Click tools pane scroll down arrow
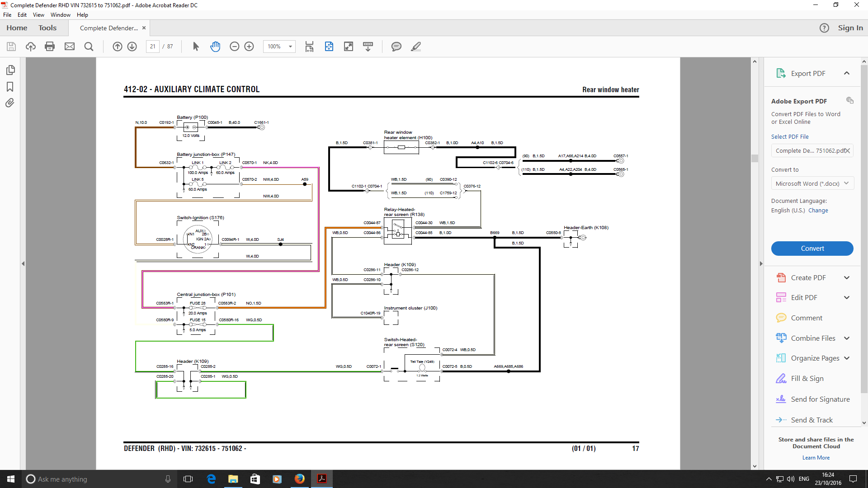The height and width of the screenshot is (488, 868). (x=864, y=423)
